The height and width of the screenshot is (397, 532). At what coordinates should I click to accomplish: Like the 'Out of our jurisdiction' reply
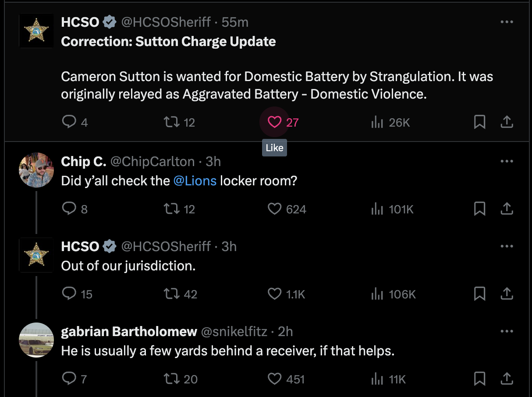(274, 294)
